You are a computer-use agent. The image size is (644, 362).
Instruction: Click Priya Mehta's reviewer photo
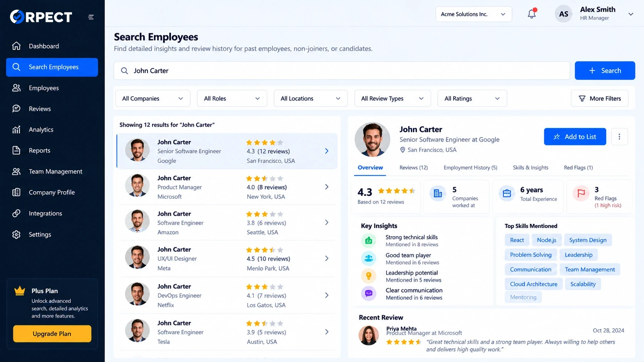tap(369, 335)
